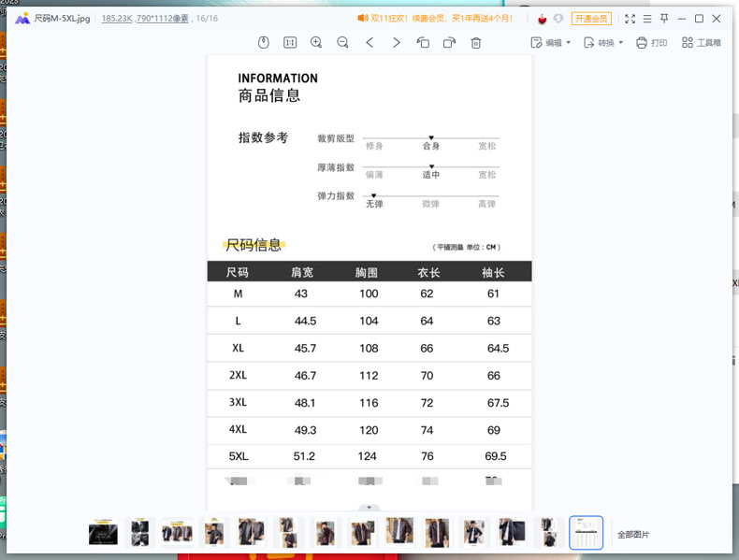Zoom out with the minus magnifier

[342, 43]
